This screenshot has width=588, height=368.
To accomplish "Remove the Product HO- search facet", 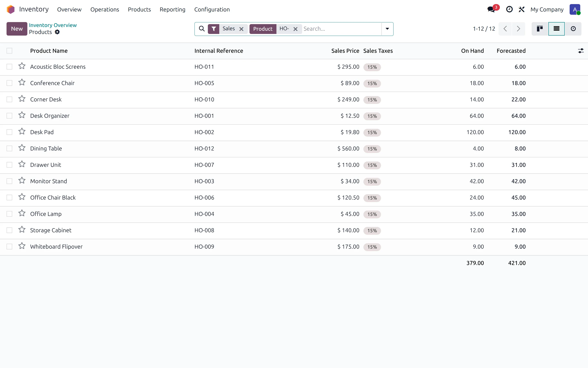I will [295, 29].
